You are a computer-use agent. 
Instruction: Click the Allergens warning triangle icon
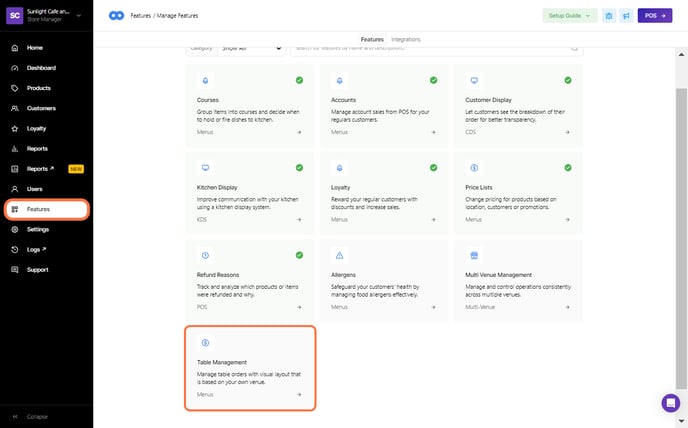tap(339, 255)
